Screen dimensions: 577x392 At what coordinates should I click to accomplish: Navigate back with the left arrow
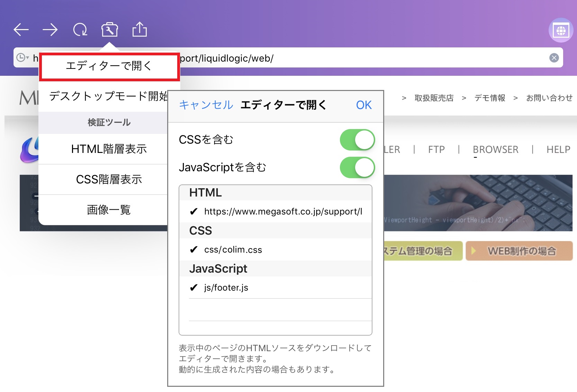pos(21,30)
